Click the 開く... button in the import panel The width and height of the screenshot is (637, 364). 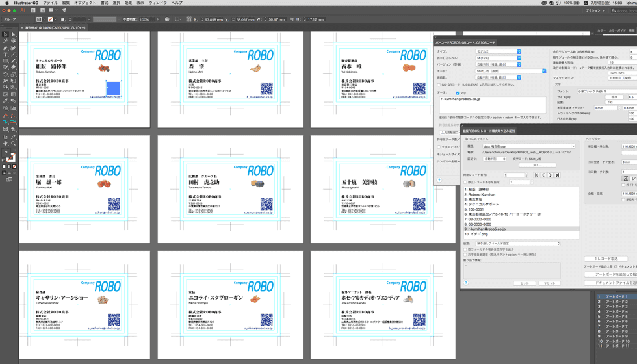click(538, 165)
